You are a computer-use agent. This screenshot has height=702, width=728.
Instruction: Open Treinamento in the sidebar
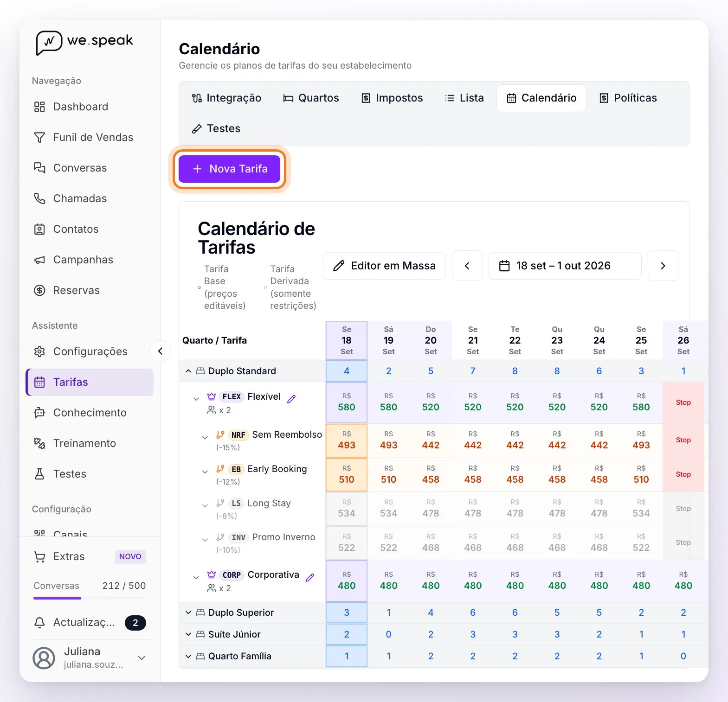(x=90, y=443)
